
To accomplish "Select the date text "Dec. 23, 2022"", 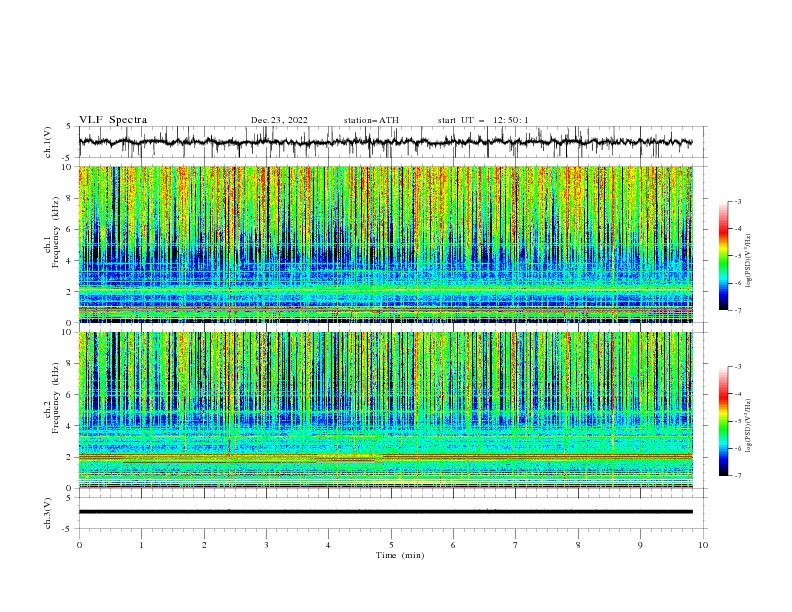I will coord(279,120).
